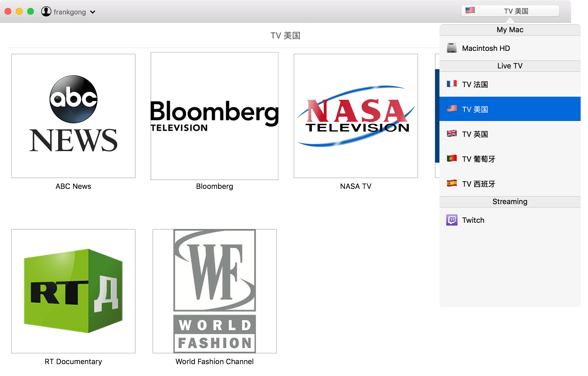Click the user avatar icon
The height and width of the screenshot is (376, 588).
[x=46, y=12]
